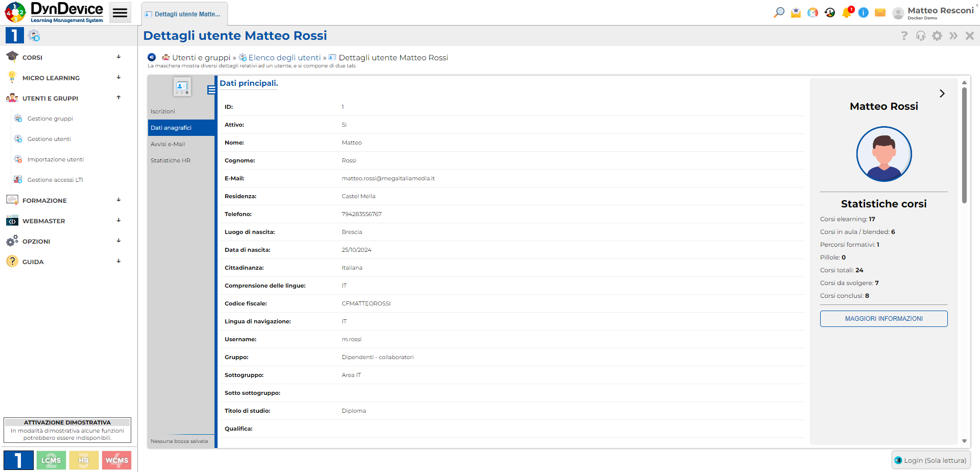Click the blue info icon near notifications
980x472 pixels.
click(x=863, y=12)
